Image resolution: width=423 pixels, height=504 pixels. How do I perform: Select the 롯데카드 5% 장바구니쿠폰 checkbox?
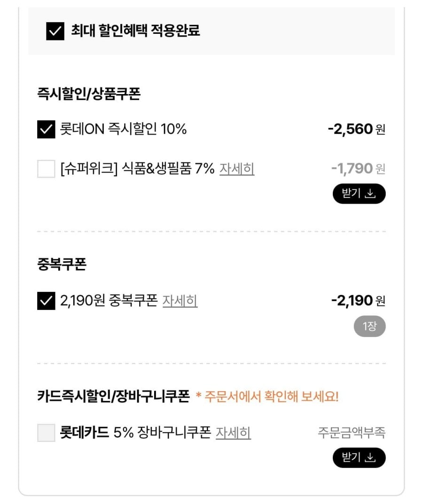tap(46, 433)
